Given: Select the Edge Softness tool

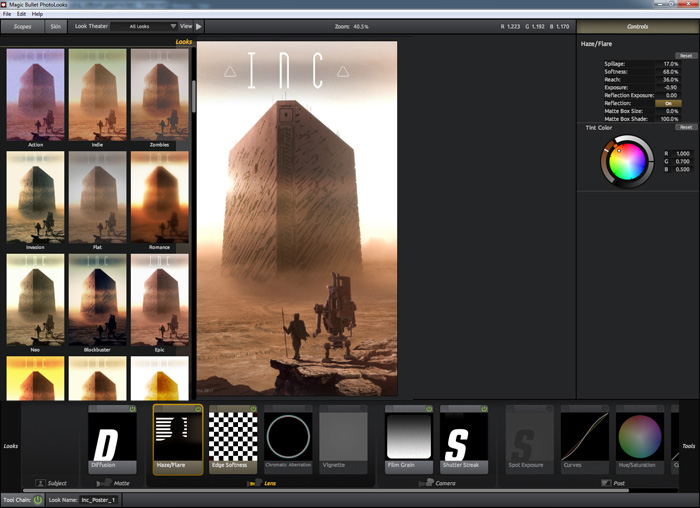Looking at the screenshot, I should click(232, 438).
